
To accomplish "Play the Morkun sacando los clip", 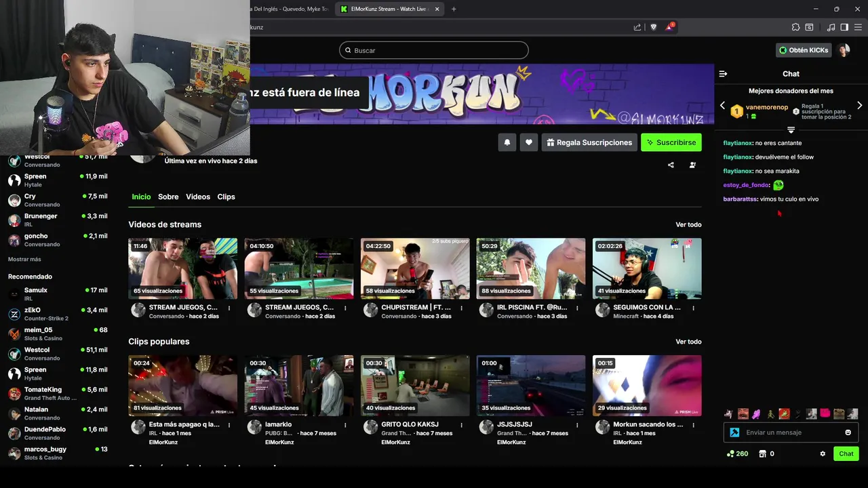I will click(x=647, y=386).
